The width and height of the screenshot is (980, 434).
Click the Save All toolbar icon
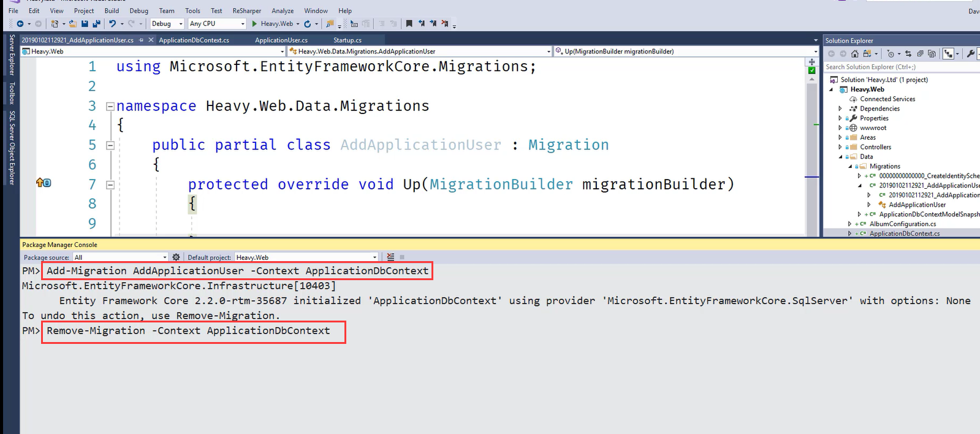[x=96, y=24]
